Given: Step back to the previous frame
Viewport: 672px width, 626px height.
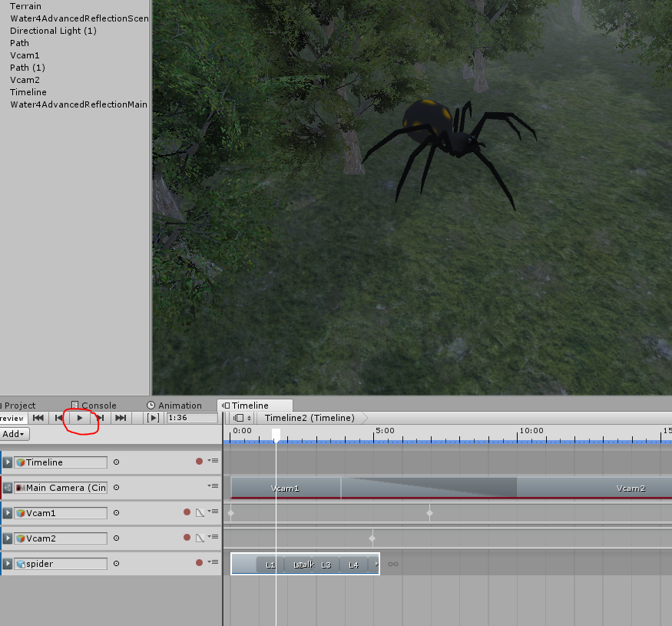Looking at the screenshot, I should pyautogui.click(x=58, y=418).
